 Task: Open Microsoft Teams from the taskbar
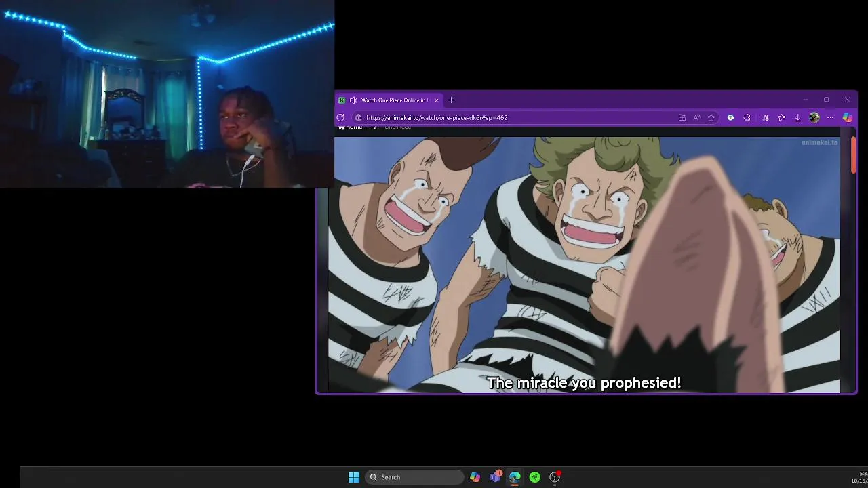pyautogui.click(x=495, y=477)
